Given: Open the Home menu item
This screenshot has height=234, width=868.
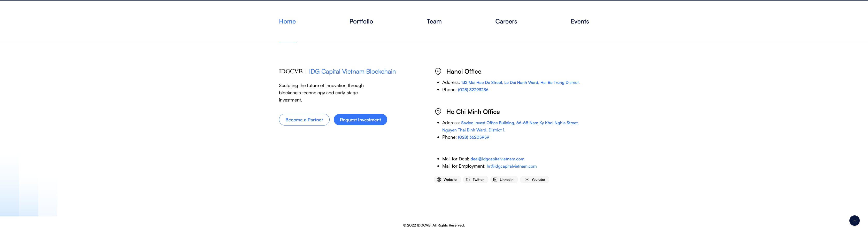Looking at the screenshot, I should (x=287, y=21).
